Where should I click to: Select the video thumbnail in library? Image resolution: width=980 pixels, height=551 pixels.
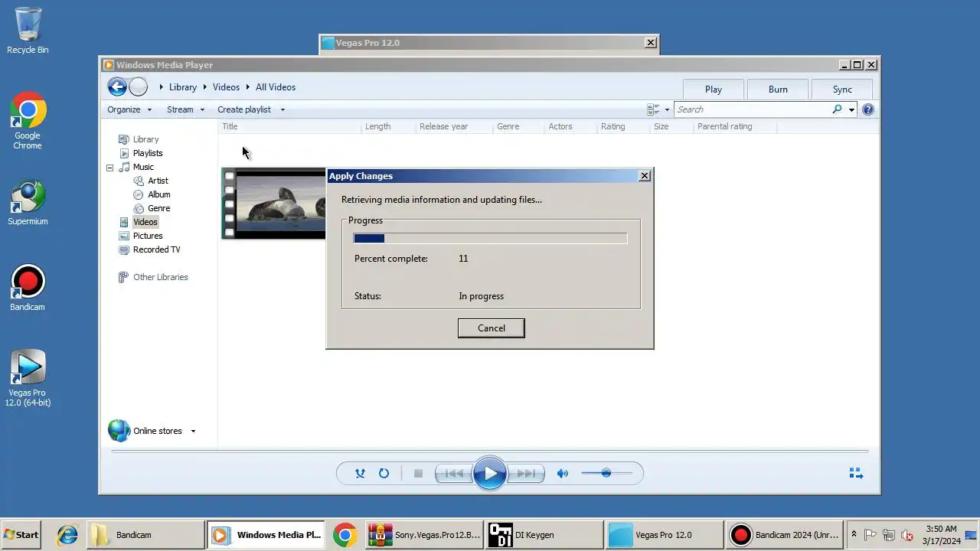(x=274, y=204)
